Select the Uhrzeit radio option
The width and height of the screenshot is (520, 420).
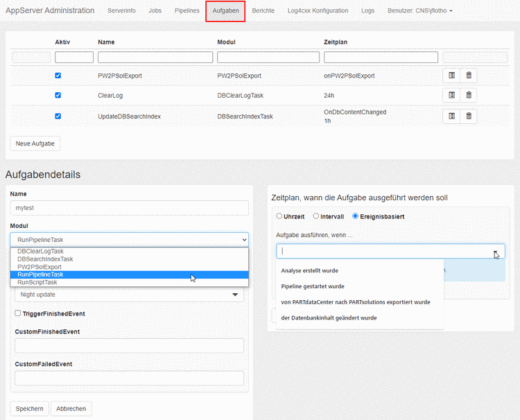coord(279,216)
